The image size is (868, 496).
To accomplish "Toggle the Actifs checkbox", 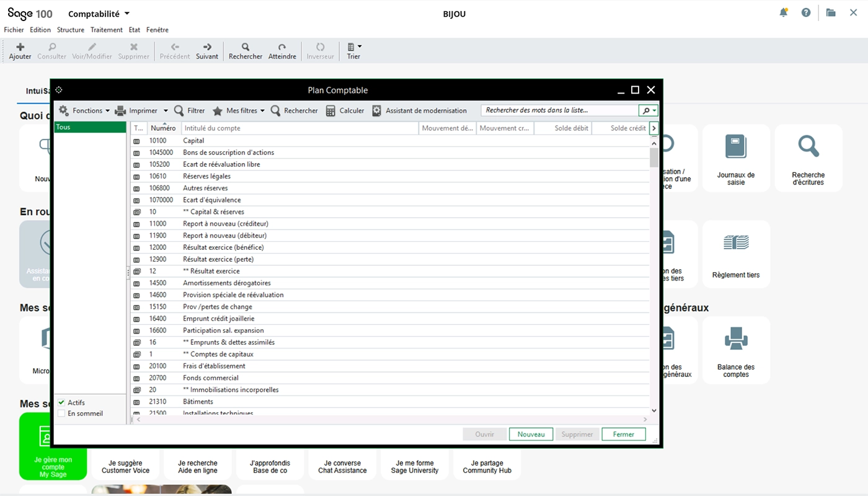I will click(x=61, y=402).
